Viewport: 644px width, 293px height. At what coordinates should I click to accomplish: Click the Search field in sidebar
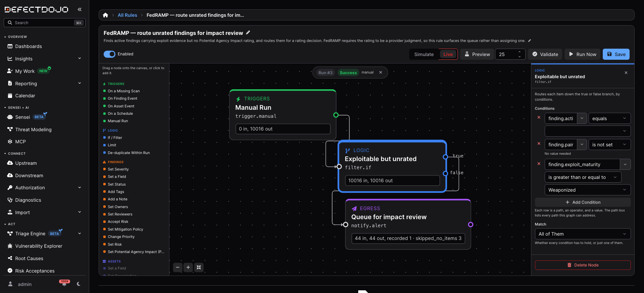click(45, 23)
